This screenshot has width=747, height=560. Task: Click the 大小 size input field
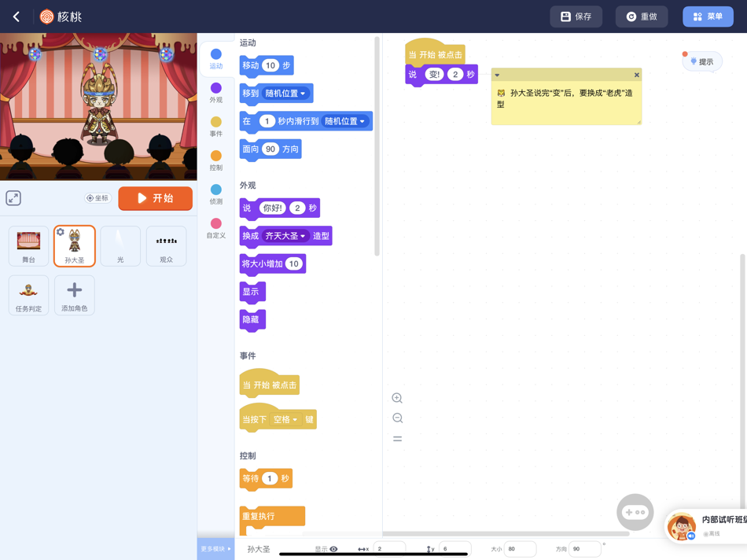coord(521,549)
